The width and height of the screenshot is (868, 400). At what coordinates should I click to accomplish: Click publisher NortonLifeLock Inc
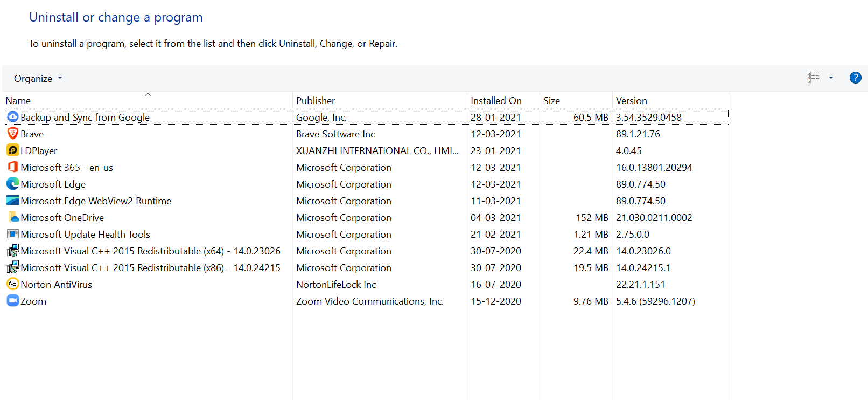[x=336, y=285]
